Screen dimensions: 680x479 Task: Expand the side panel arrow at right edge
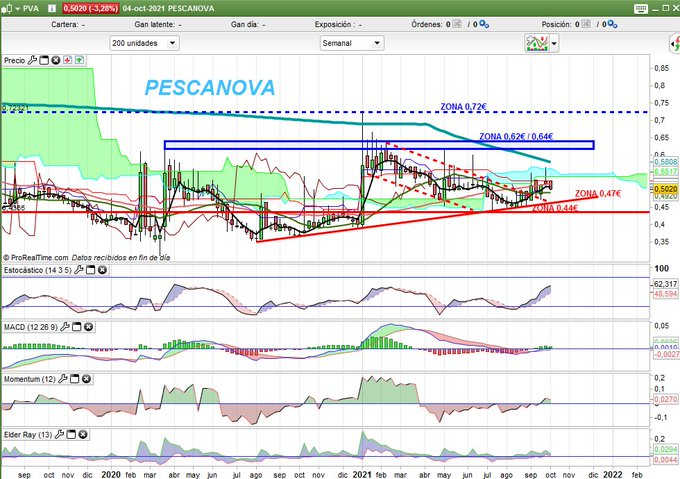675,43
